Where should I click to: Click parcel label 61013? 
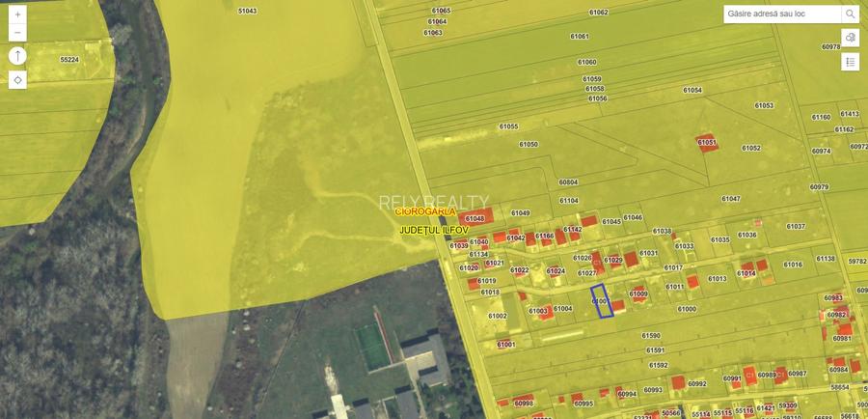[717, 279]
